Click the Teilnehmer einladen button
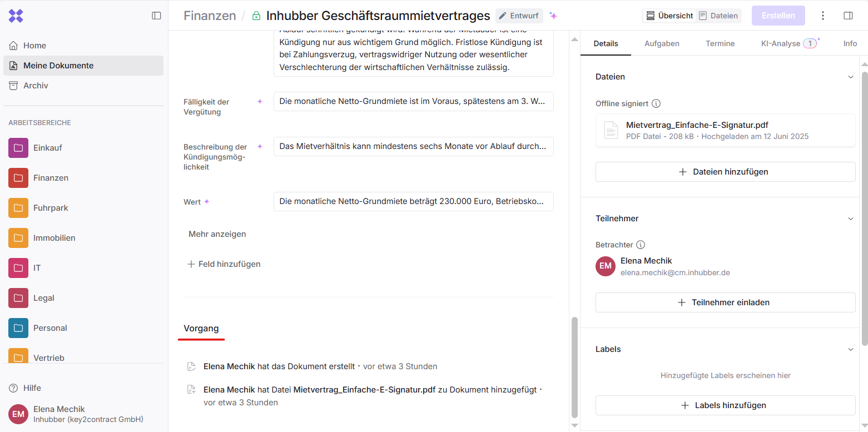Screen dimensions: 868x432 [x=725, y=302]
